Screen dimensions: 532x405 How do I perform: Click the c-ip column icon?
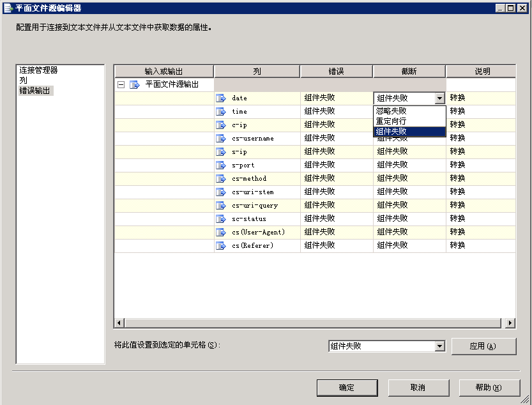(221, 125)
